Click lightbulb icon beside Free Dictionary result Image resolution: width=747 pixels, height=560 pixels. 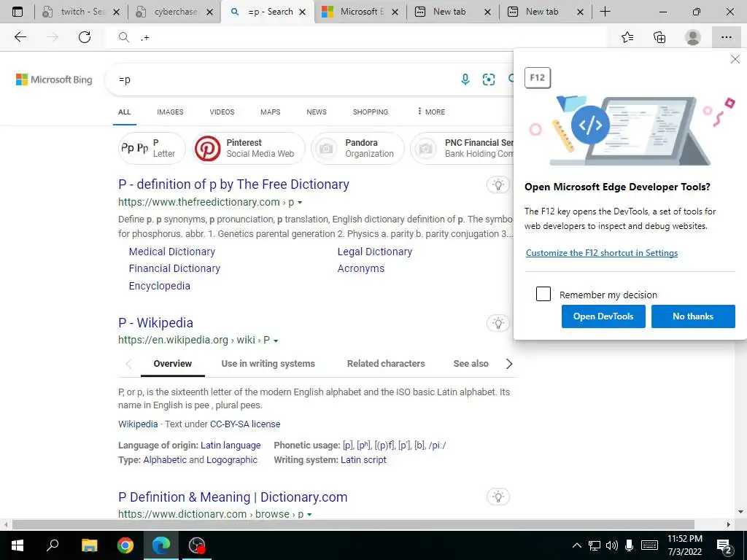(x=498, y=184)
